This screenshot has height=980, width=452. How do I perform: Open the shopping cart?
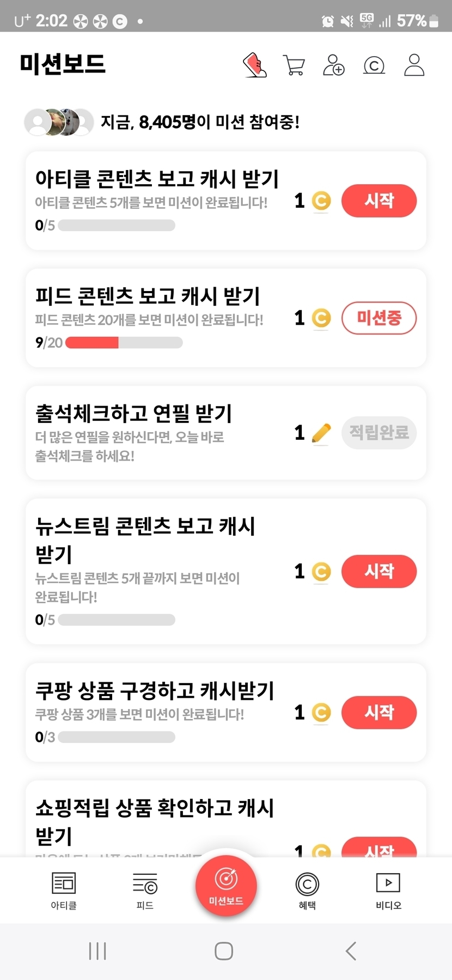(294, 65)
